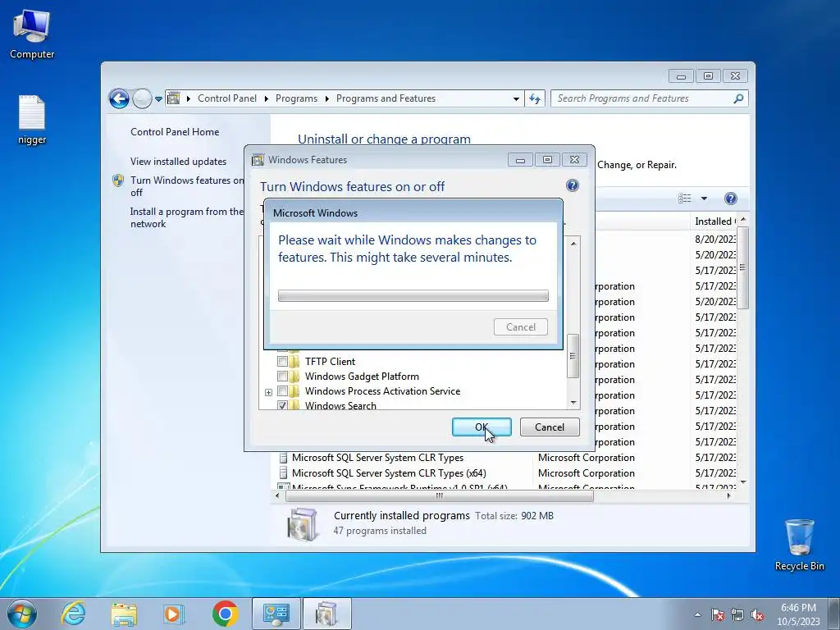This screenshot has width=840, height=630.
Task: Launch Internet Explorer from the taskbar
Action: click(73, 614)
